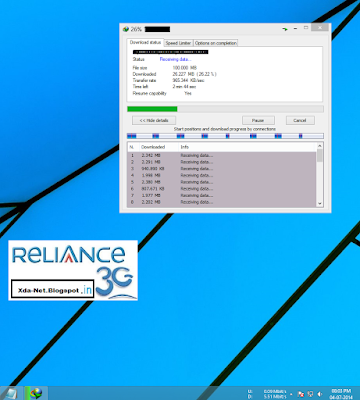This screenshot has height=400, width=360.
Task: Click the green arrow icon in the title bar
Action: pyautogui.click(x=285, y=29)
